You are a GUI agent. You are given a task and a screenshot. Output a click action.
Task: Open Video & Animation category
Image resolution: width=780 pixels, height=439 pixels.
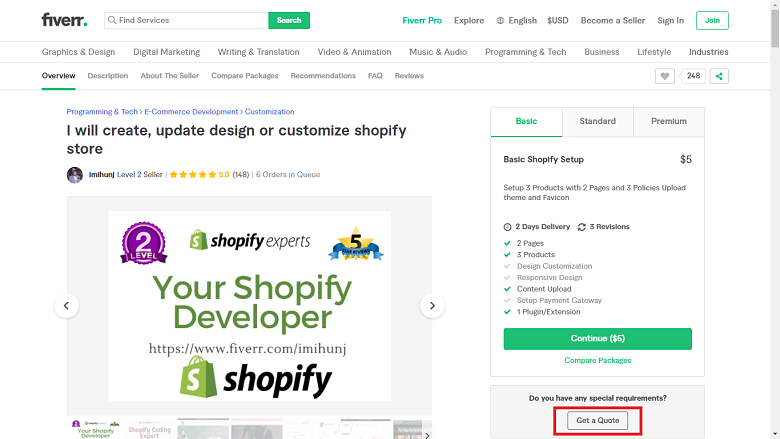point(355,52)
